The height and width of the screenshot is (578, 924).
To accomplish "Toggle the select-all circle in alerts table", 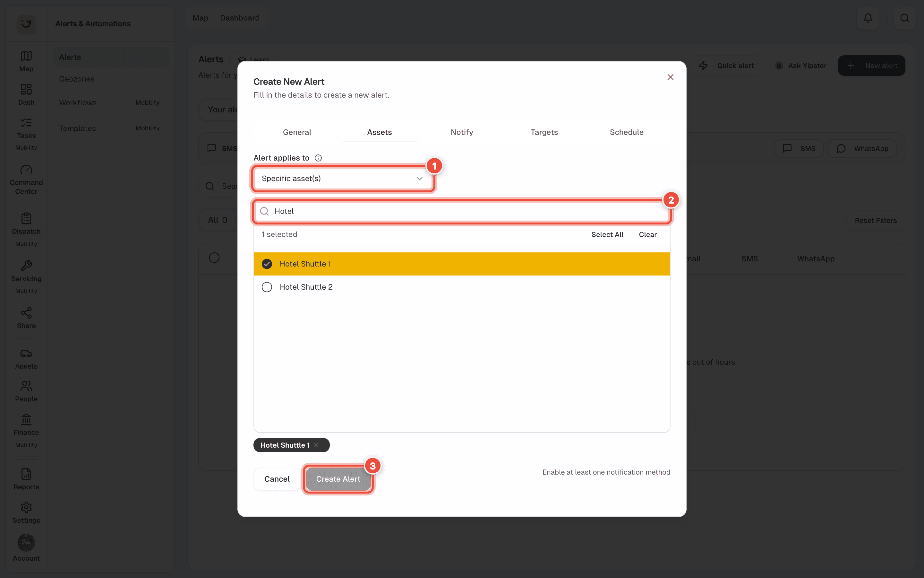I will click(x=214, y=258).
